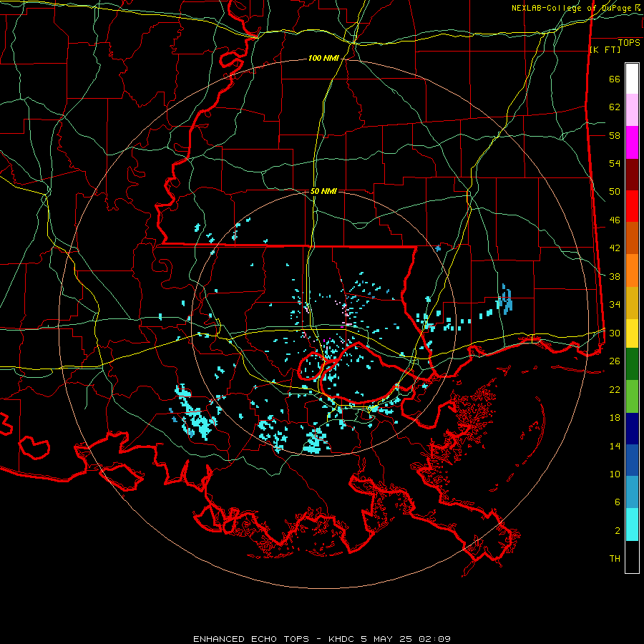Click the light green 22 kft legend color
Screen dimensions: 644x644
point(632,396)
